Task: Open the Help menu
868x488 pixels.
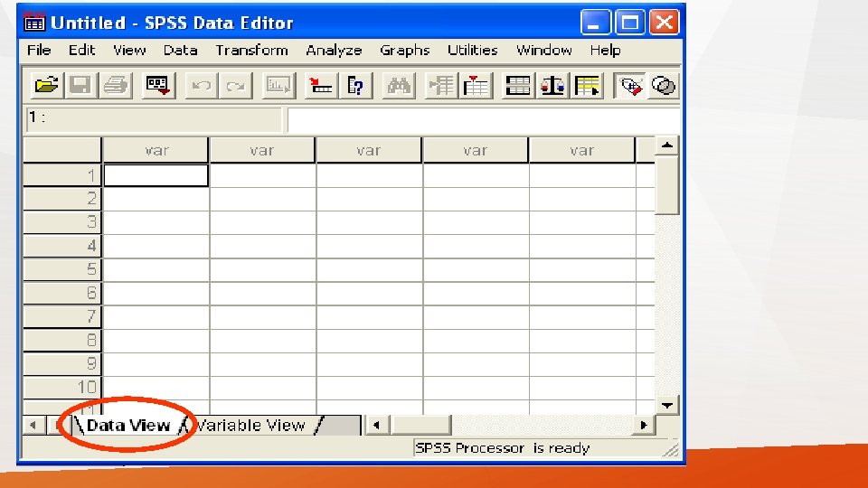Action: [605, 51]
